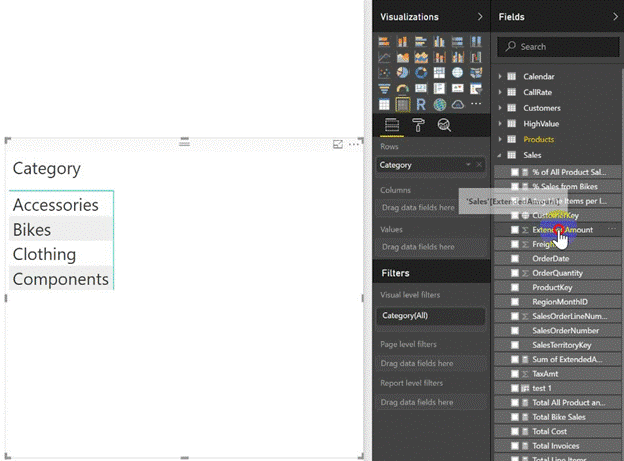This screenshot has width=624, height=461.
Task: Select the 100% stacked bar chart visual
Action: [457, 41]
